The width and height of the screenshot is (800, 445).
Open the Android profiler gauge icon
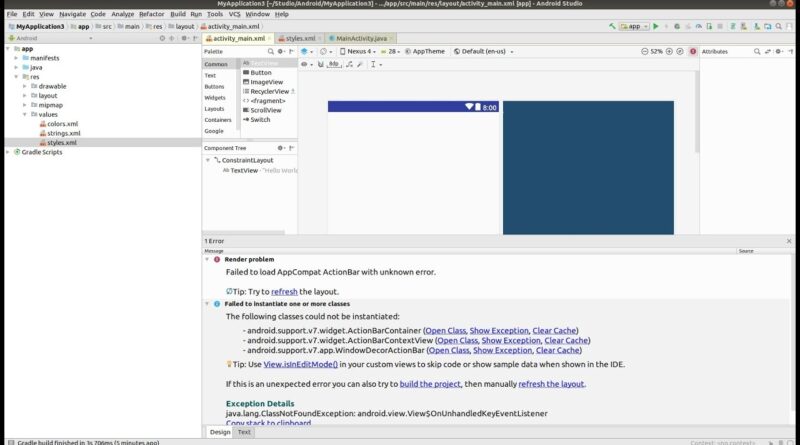pyautogui.click(x=698, y=26)
